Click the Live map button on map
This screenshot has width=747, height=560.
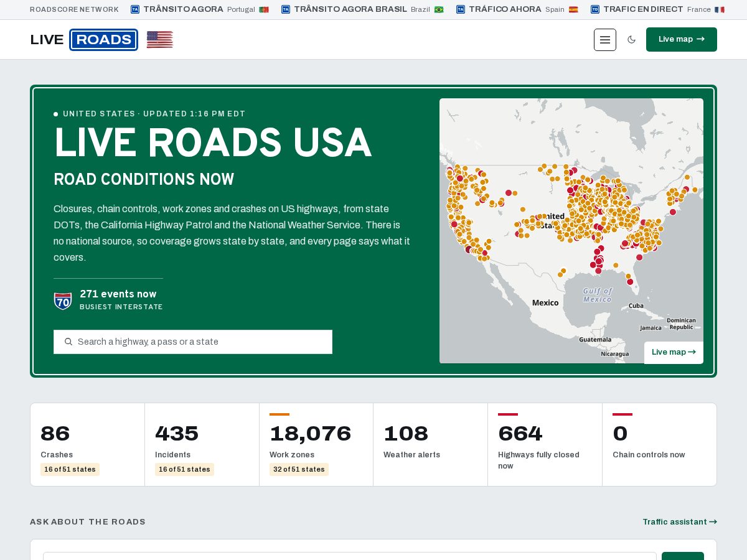click(x=674, y=352)
